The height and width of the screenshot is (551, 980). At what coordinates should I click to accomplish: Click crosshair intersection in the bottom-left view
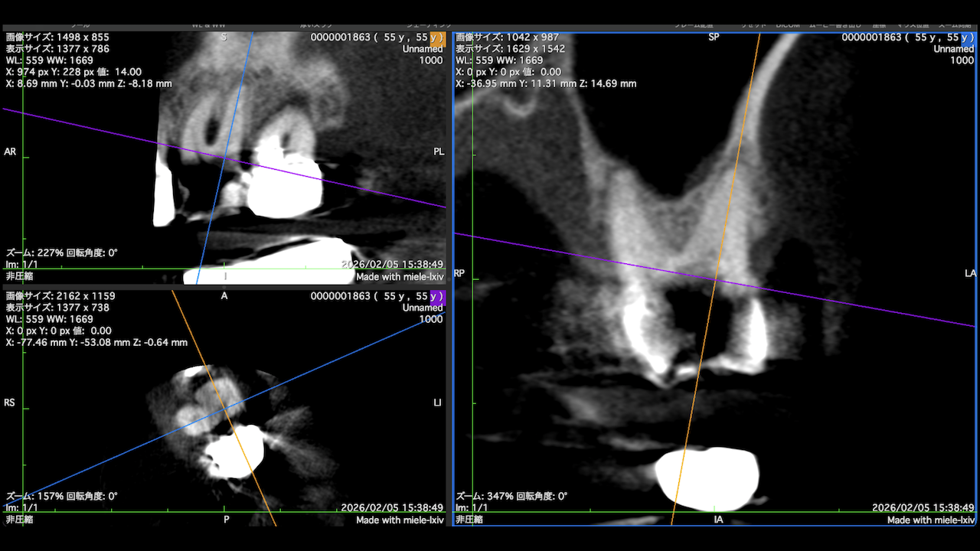pyautogui.click(x=227, y=410)
